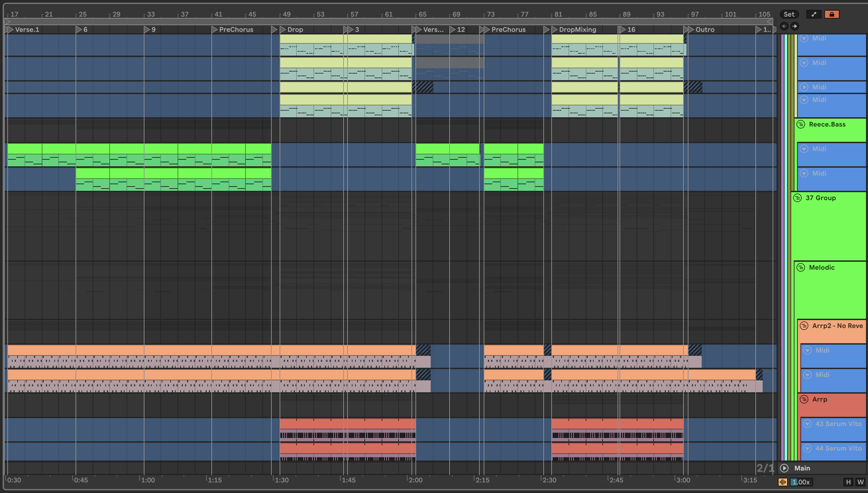Viewport: 868px width, 493px height.
Task: Click the loop brace end handle
Action: coord(770,21)
